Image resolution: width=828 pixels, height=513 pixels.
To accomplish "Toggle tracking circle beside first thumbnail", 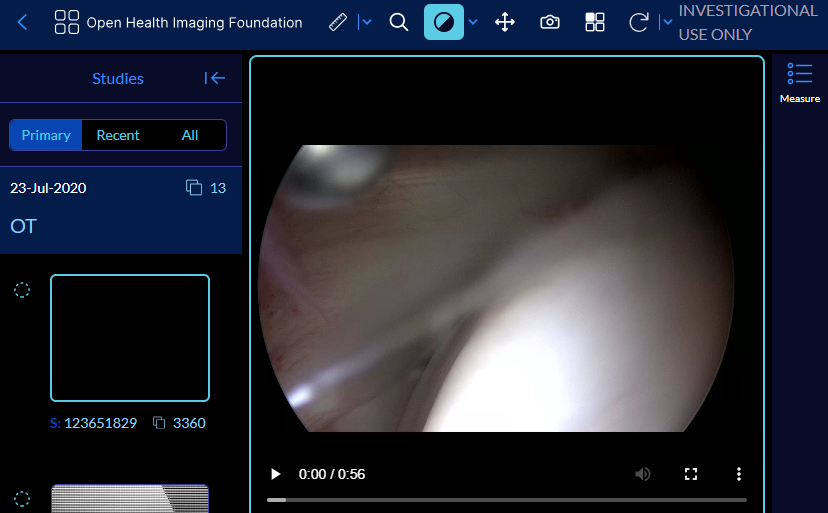I will pyautogui.click(x=22, y=290).
